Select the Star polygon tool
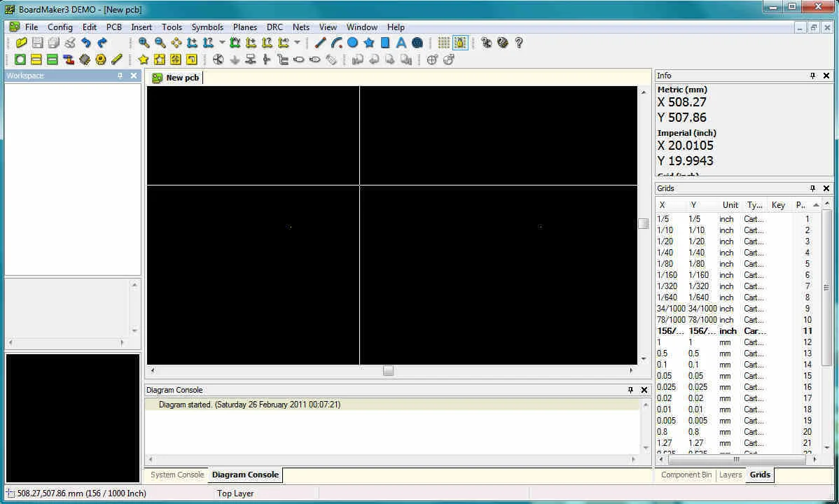 point(370,43)
